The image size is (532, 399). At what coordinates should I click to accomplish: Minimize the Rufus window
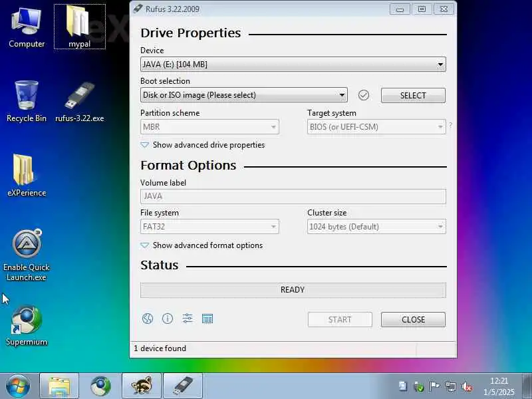tap(400, 9)
